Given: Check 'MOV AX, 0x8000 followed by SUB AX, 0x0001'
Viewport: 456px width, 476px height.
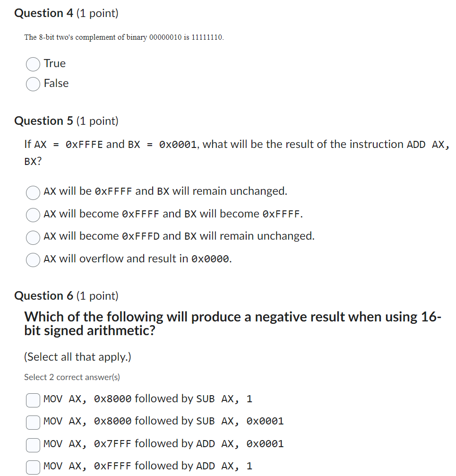Looking at the screenshot, I should 33,423.
